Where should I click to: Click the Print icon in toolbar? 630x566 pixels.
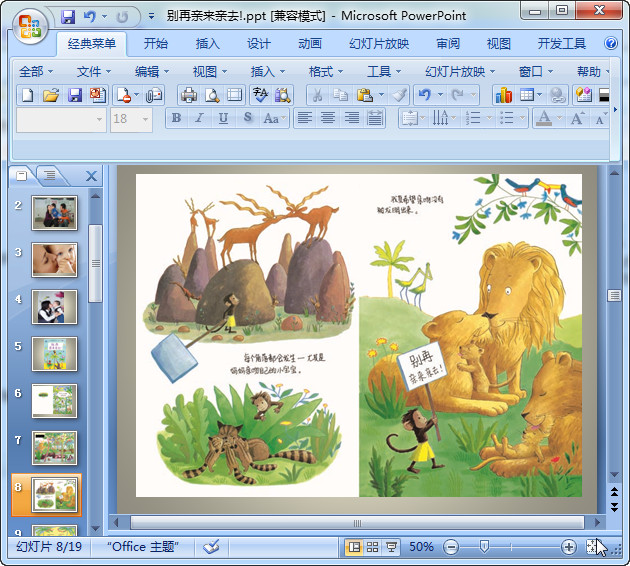coord(188,95)
